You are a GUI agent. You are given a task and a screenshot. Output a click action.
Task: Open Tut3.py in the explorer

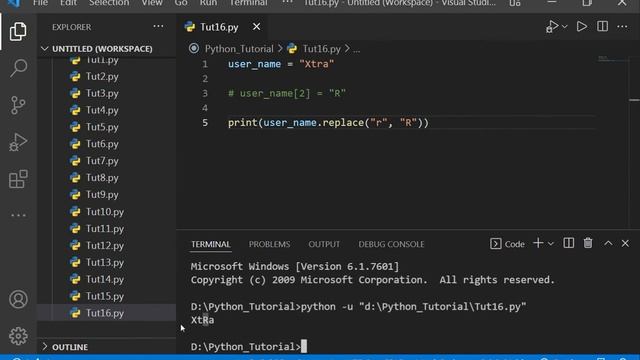point(102,93)
